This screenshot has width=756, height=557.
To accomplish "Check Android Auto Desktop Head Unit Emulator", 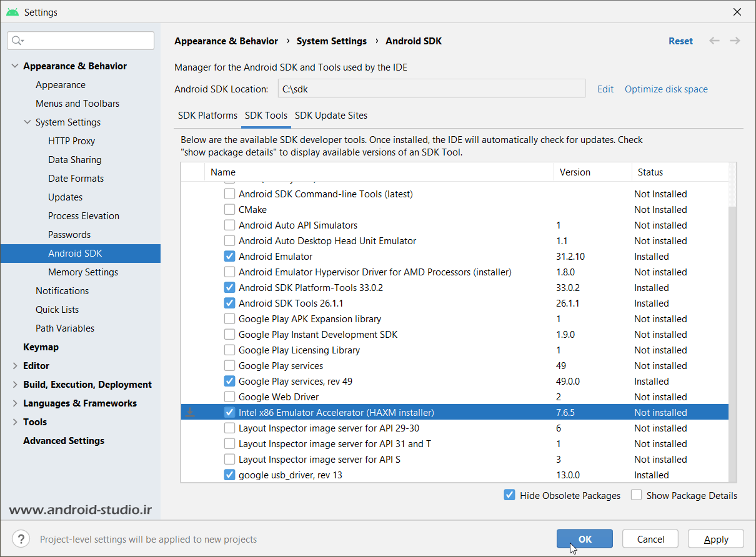I will pos(229,241).
